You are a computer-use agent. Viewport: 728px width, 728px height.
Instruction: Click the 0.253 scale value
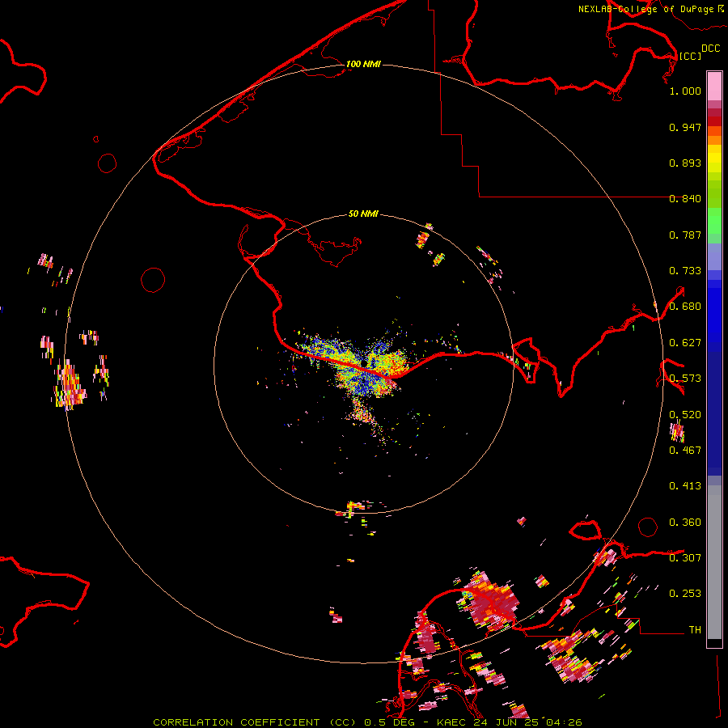point(685,594)
